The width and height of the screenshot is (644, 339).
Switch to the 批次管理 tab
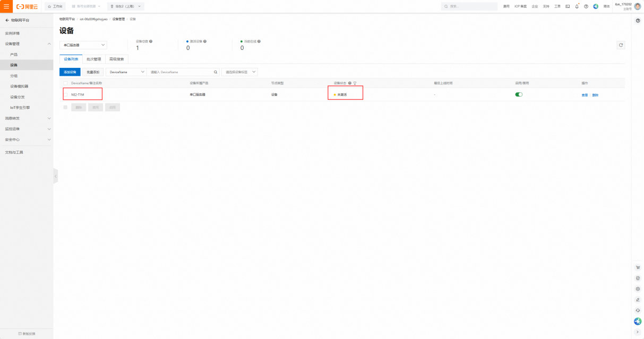pos(93,59)
